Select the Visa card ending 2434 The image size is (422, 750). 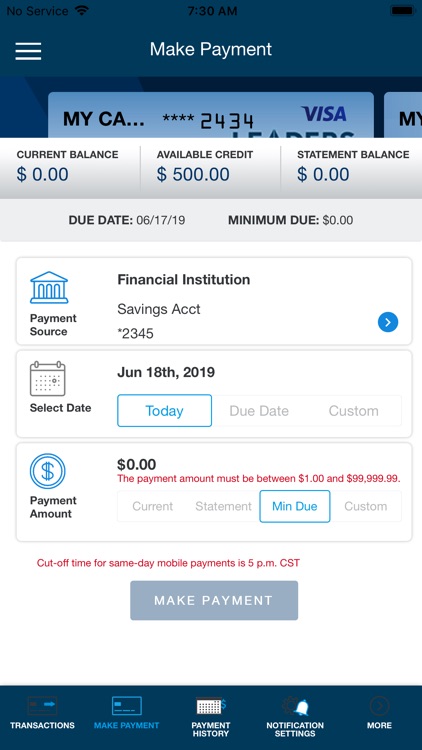point(211,115)
